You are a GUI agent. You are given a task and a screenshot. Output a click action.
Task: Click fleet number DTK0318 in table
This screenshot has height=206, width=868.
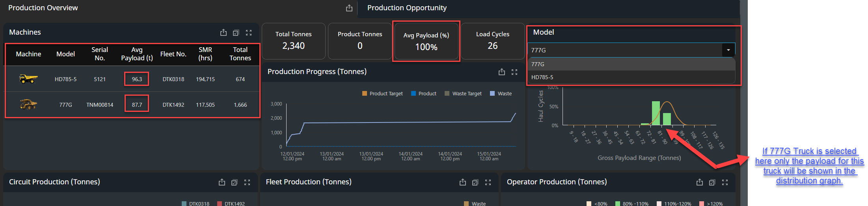pos(173,79)
